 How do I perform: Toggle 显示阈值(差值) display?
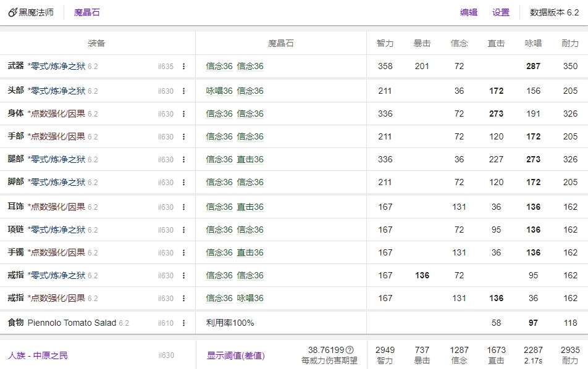click(235, 355)
